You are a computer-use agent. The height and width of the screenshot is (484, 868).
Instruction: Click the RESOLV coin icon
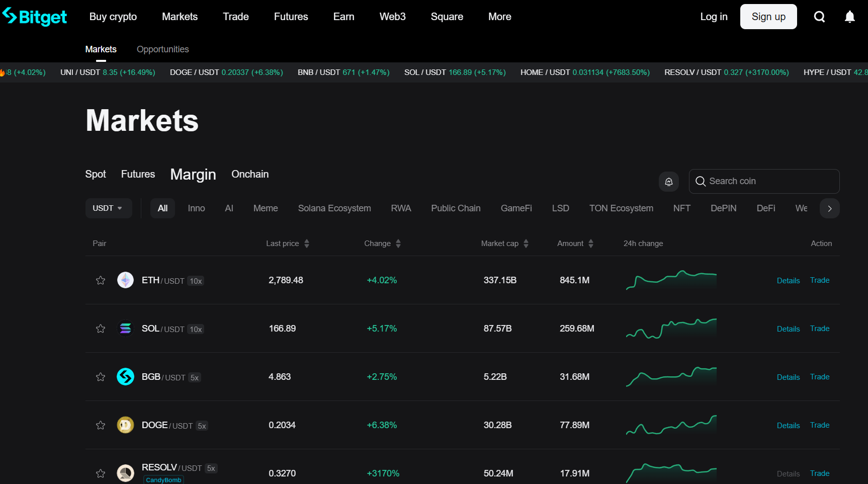tap(125, 473)
